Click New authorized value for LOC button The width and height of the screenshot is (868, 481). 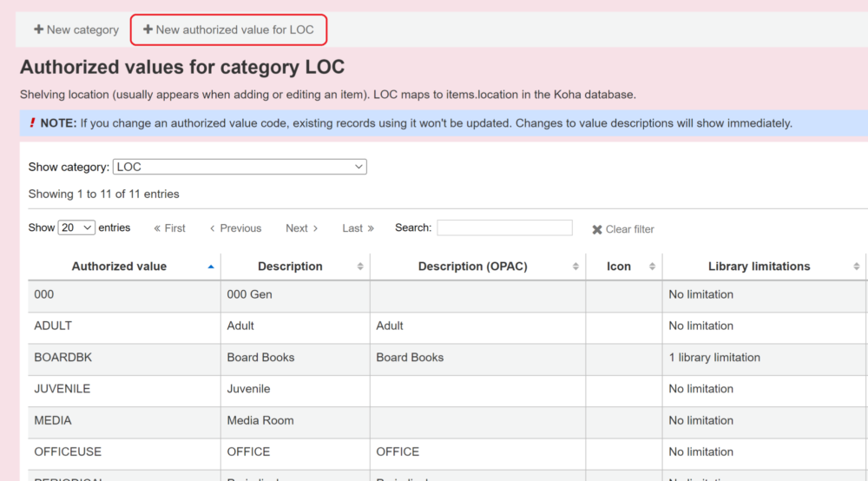[228, 30]
